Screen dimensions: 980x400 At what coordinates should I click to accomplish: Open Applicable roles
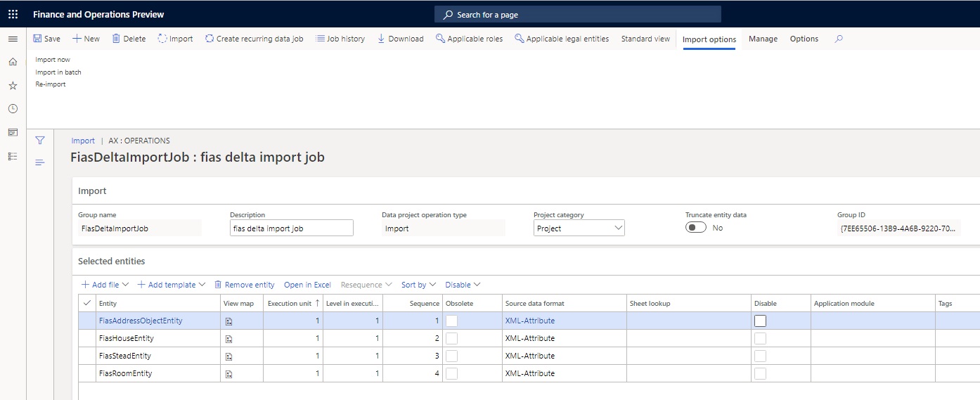[x=469, y=39]
